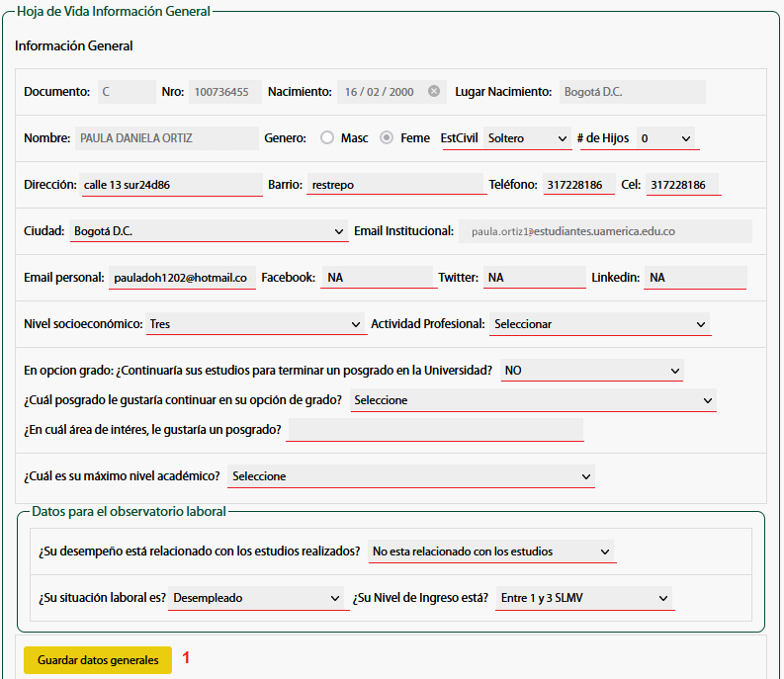Click the Hoja de Vida Información General legend
This screenshot has height=679, width=784.
pos(113,12)
